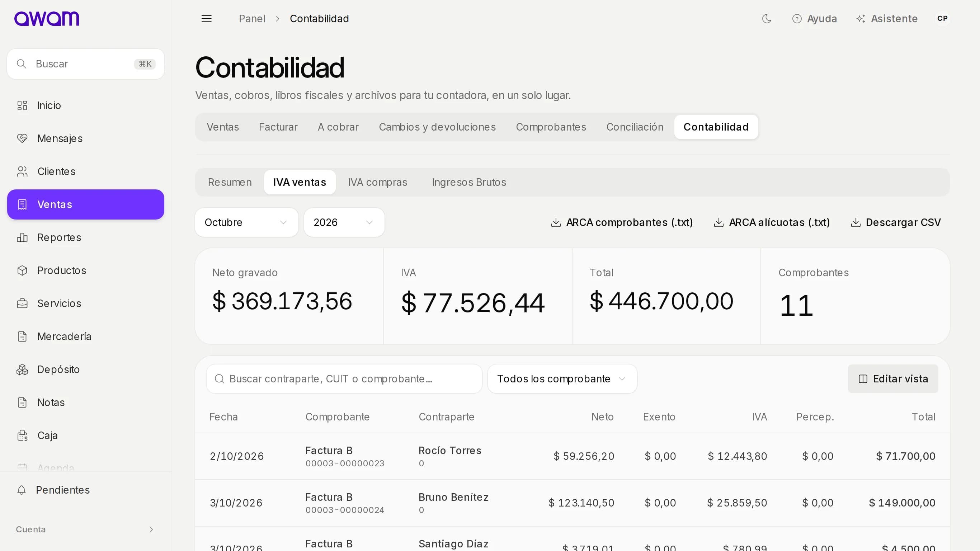Switch to the Conciliación tab

point(635,127)
